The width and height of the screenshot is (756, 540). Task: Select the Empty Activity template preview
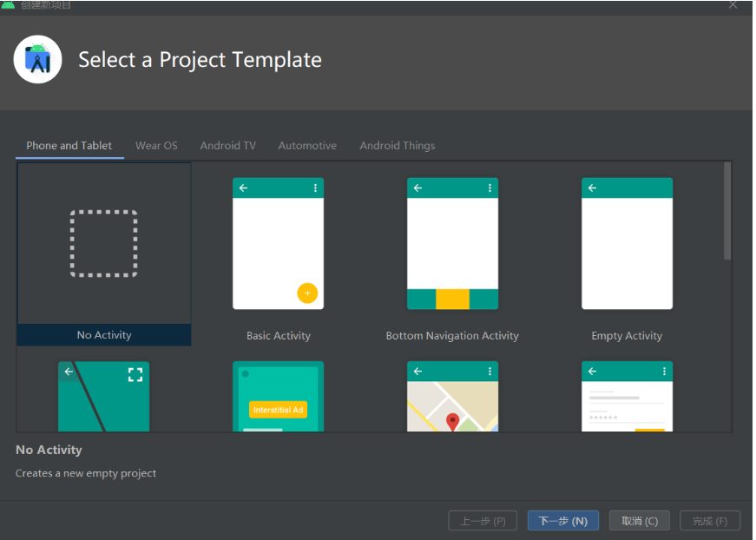pos(627,243)
